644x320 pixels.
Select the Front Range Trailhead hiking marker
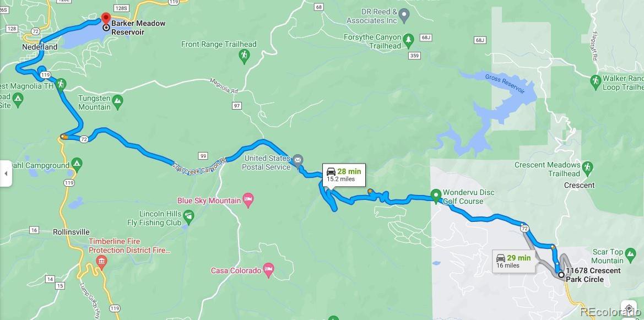244,56
